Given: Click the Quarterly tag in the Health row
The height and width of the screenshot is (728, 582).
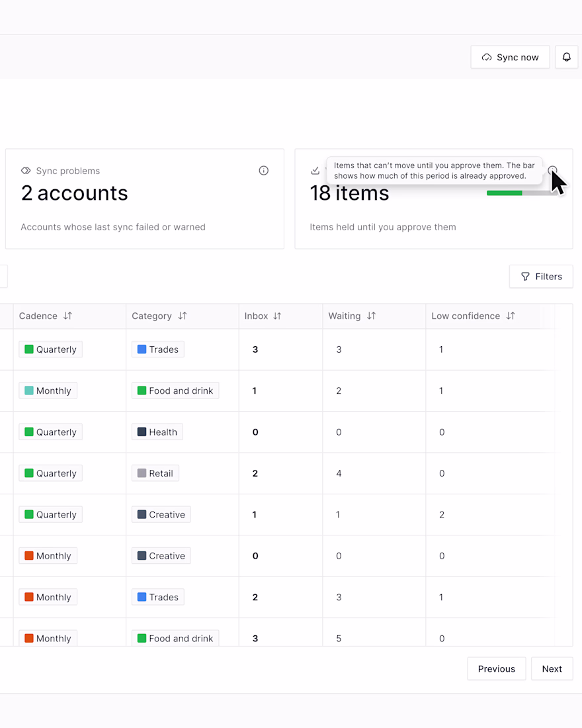Looking at the screenshot, I should (50, 432).
